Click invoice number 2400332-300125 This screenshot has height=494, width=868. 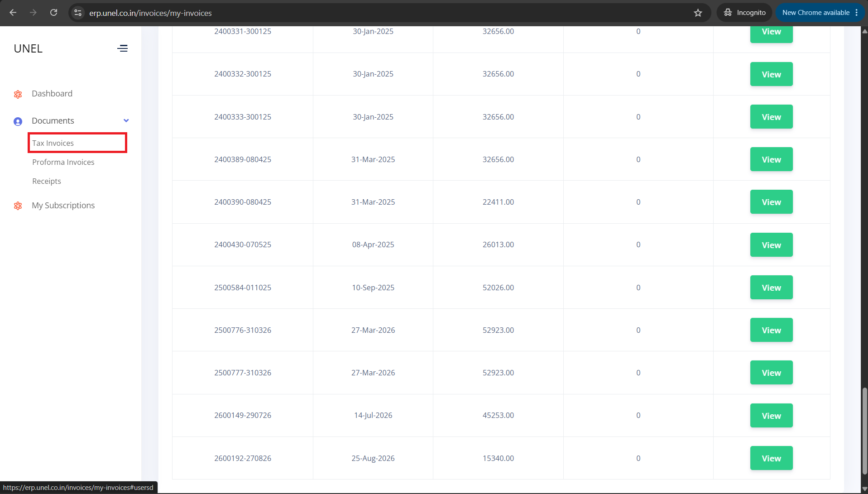[x=243, y=74]
